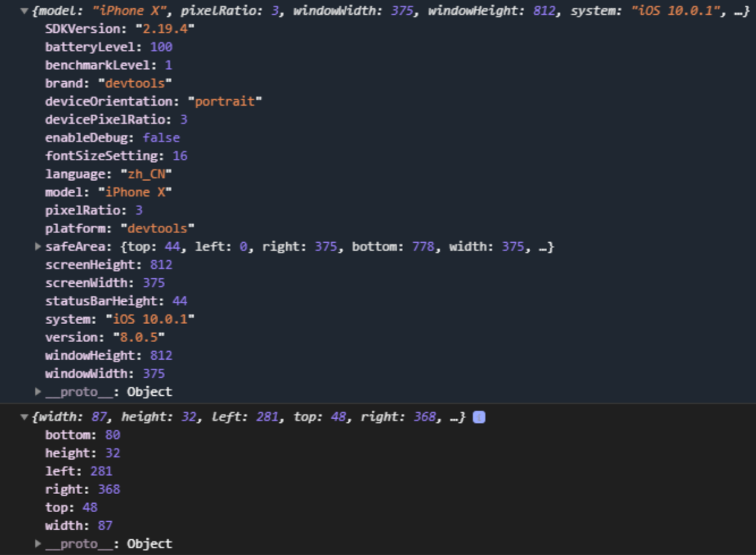
Task: Select the expanded windowHeight: 812 property row
Action: 108,355
